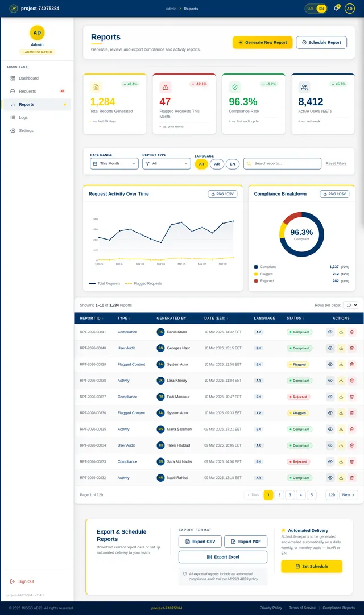This screenshot has width=364, height=615.
Task: Click the AD user avatar in the header
Action: pos(350,9)
